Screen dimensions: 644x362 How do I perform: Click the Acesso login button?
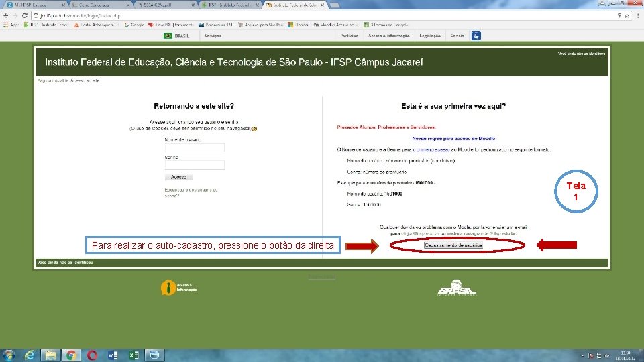tap(178, 177)
